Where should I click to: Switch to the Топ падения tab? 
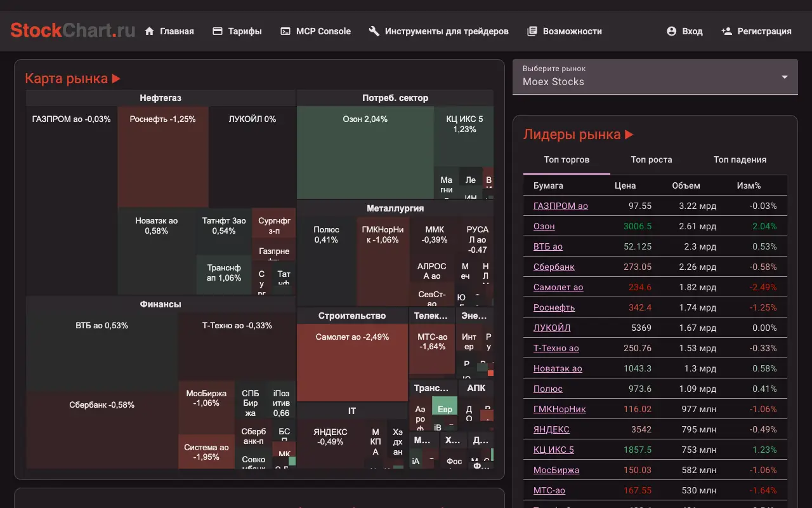pyautogui.click(x=740, y=159)
